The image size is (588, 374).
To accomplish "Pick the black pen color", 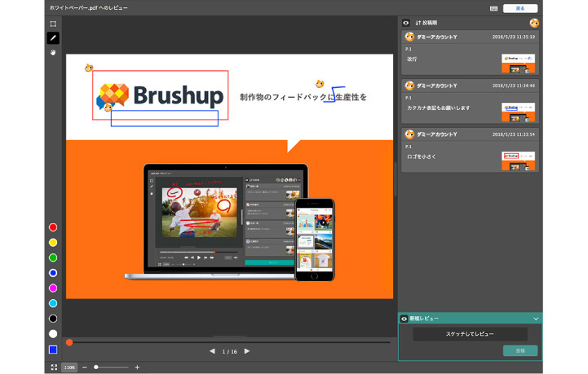I will 53,319.
